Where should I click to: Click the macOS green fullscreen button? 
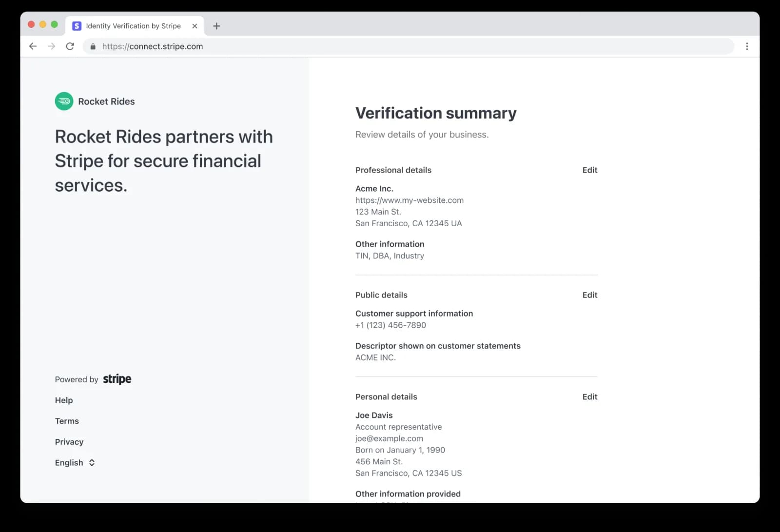point(54,24)
